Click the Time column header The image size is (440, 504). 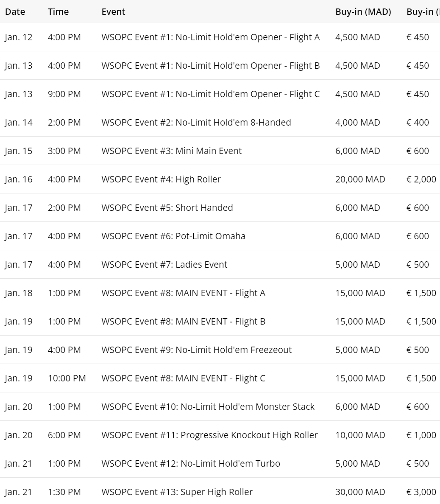(x=58, y=12)
